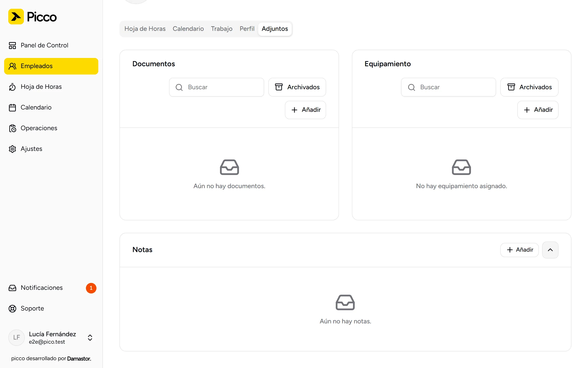The height and width of the screenshot is (368, 588).
Task: Switch to the Trabajo tab
Action: pos(222,29)
